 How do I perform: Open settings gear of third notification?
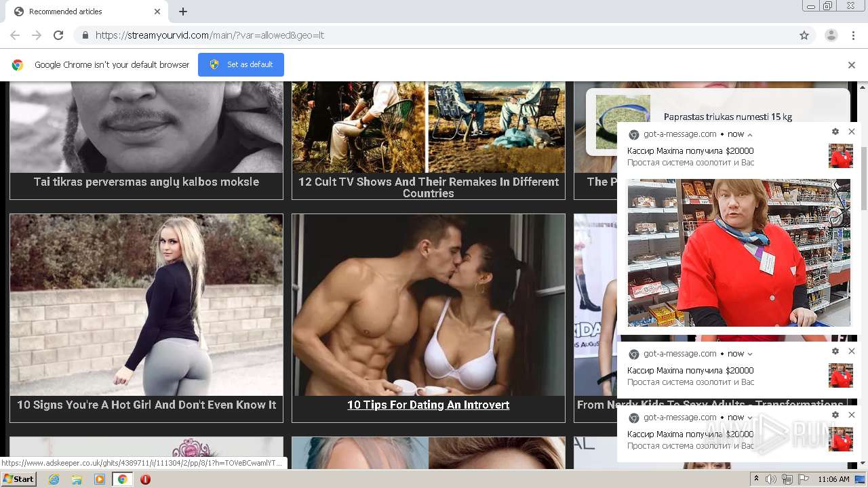(x=835, y=415)
